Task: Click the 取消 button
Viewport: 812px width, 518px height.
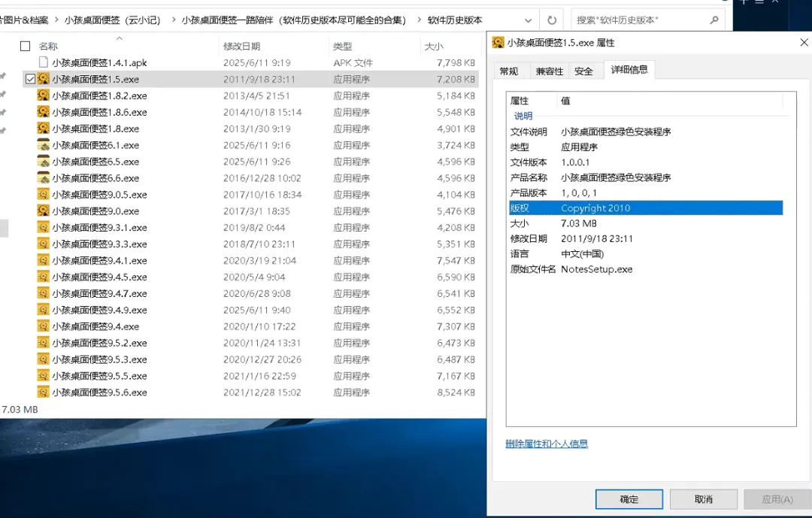Action: [703, 499]
